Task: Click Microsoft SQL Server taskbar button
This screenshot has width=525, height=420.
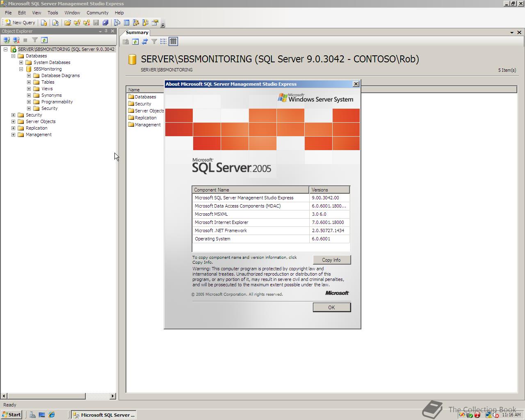Action: click(x=103, y=415)
